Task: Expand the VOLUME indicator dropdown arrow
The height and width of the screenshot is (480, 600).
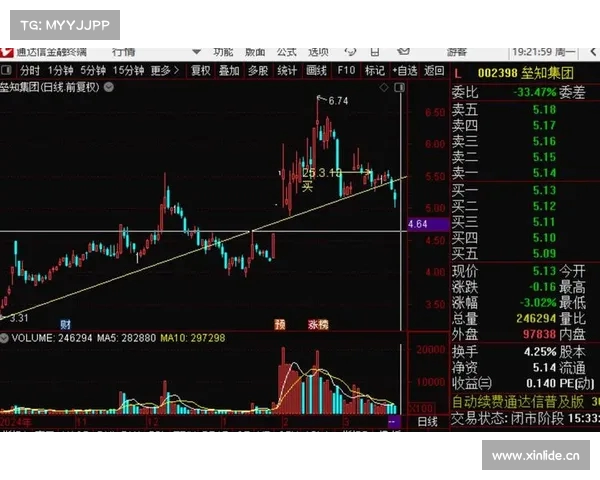Action: 4,338
